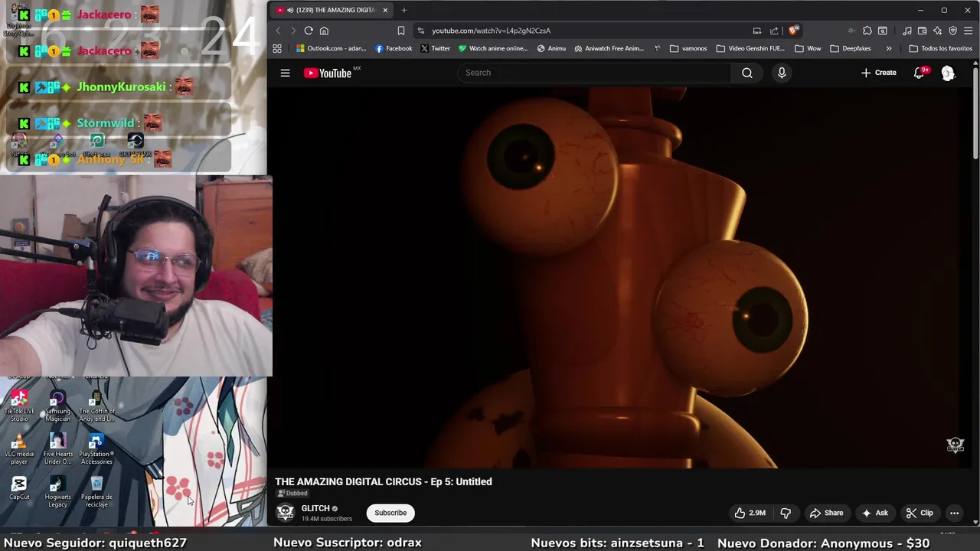Open the Watch anime online bookmark
Viewport: 980px width, 551px height.
(493, 48)
